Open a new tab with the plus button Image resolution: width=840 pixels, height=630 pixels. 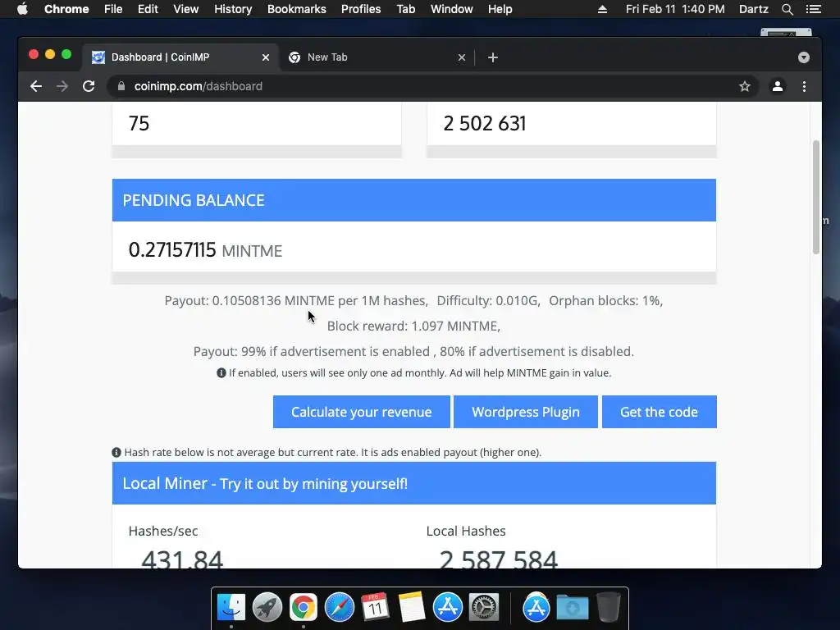click(493, 57)
